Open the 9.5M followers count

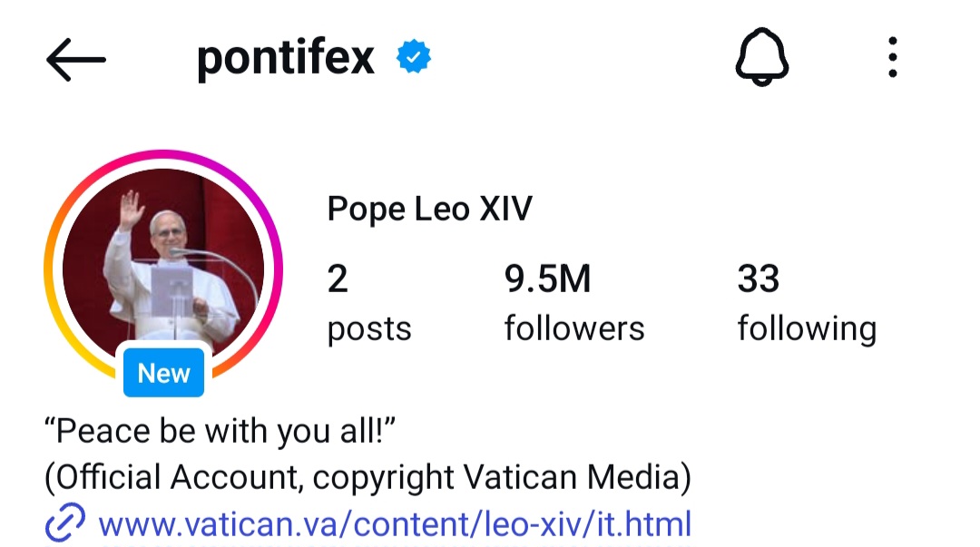tap(547, 279)
